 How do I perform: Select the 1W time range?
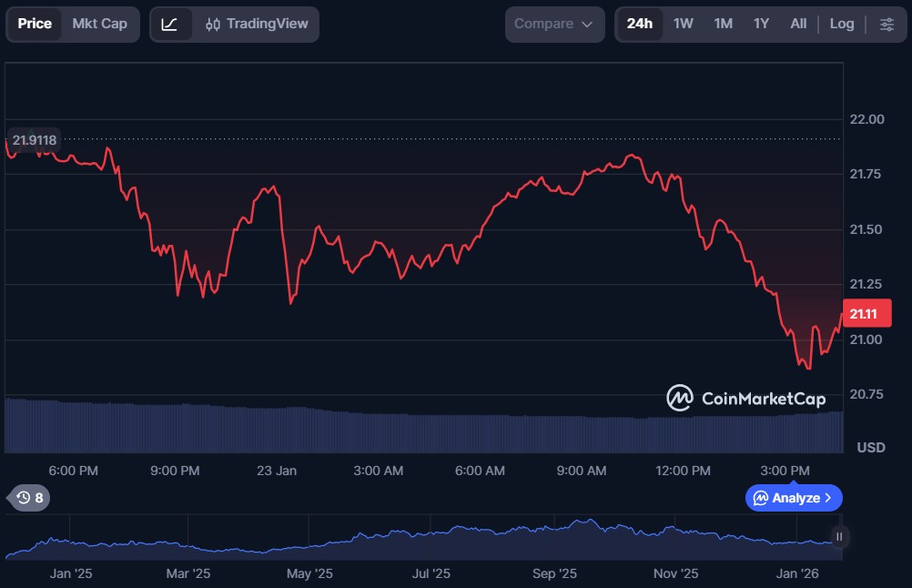(x=684, y=25)
